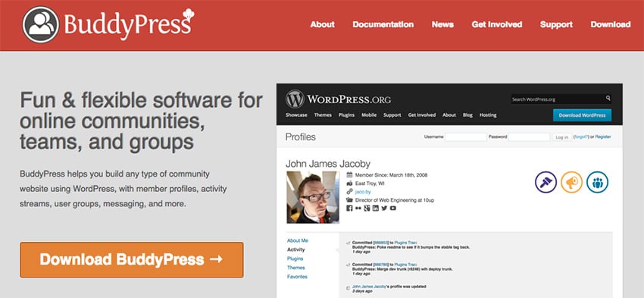
Task: Click the calendar icon beside Member Since
Action: [349, 175]
